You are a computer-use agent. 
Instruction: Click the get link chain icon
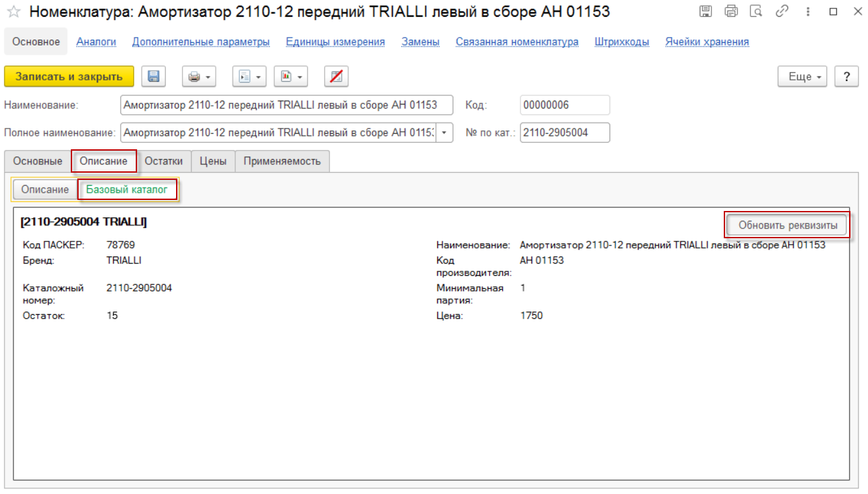[x=782, y=11]
